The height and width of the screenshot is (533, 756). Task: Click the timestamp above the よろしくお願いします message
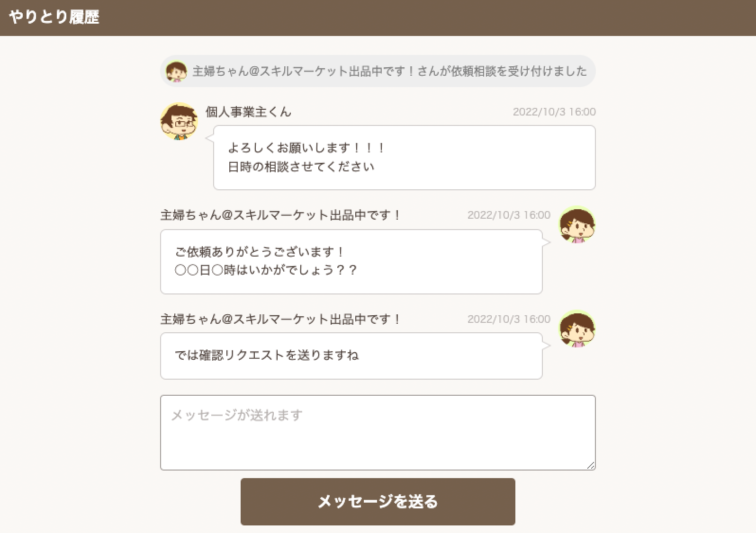tap(554, 112)
